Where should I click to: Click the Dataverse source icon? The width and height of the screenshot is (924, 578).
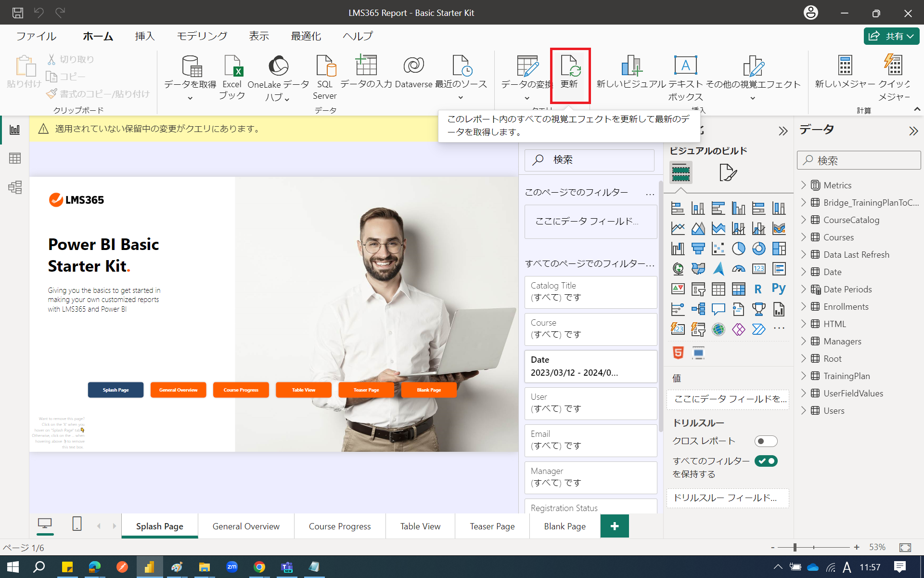[x=413, y=66]
